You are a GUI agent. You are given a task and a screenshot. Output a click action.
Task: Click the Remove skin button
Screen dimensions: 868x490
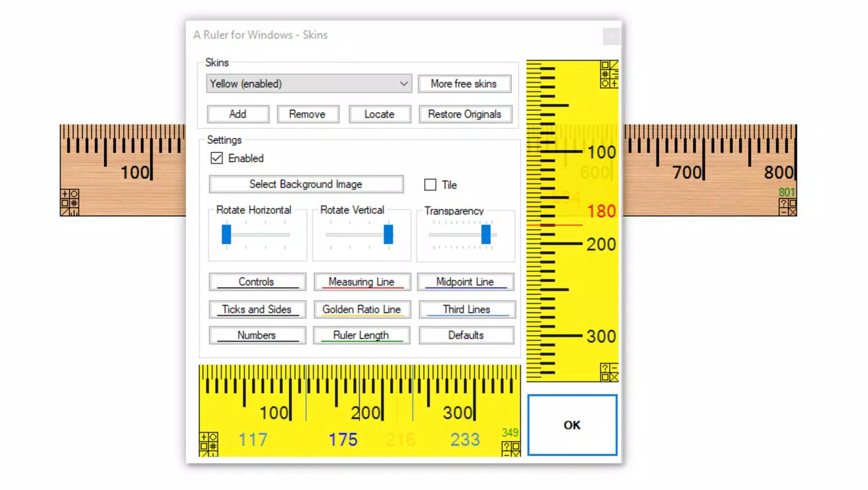pyautogui.click(x=307, y=114)
